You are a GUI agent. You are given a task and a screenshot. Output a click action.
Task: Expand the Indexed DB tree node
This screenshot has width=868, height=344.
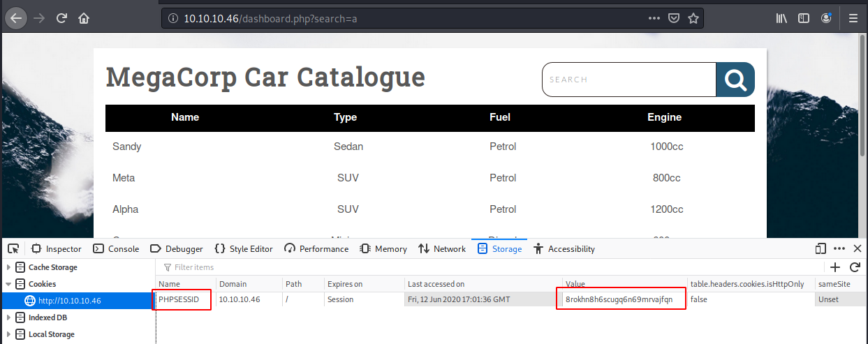coord(8,317)
